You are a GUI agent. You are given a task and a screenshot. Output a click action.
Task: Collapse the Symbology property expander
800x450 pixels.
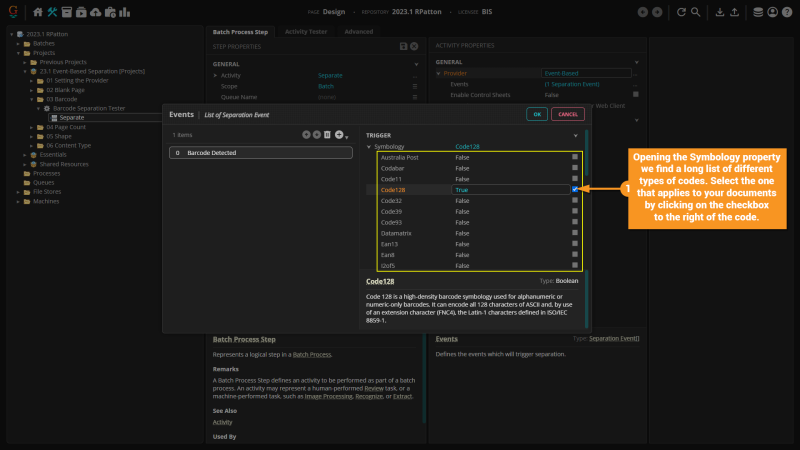[x=368, y=147]
